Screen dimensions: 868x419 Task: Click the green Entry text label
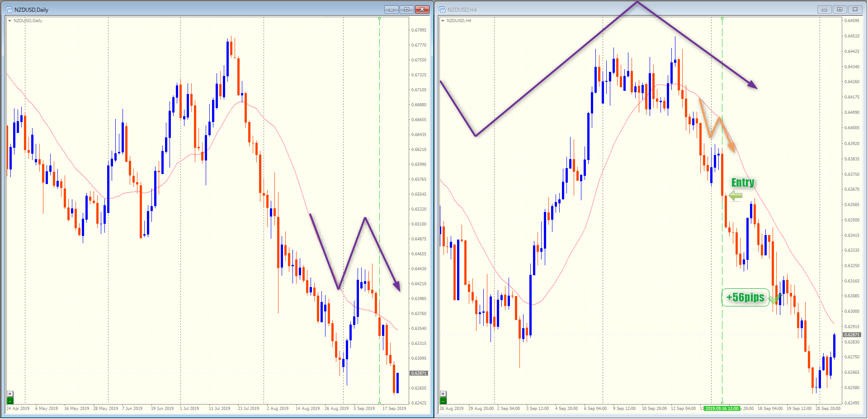coord(743,183)
